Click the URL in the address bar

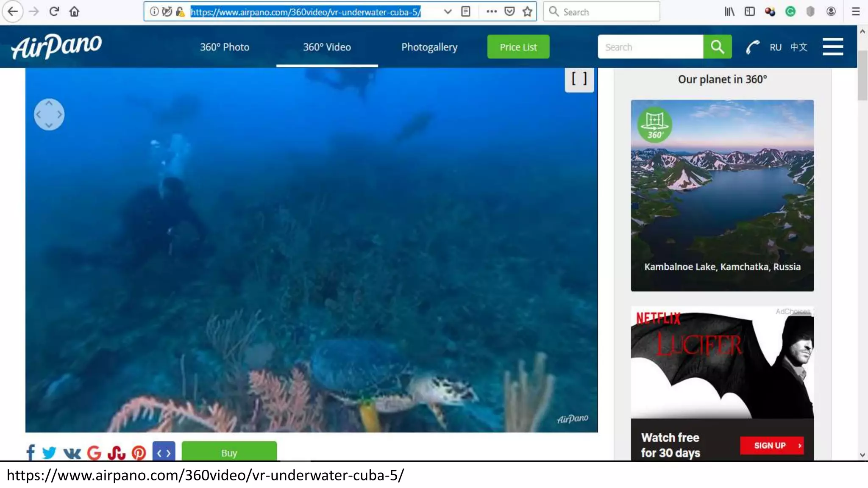(x=306, y=12)
